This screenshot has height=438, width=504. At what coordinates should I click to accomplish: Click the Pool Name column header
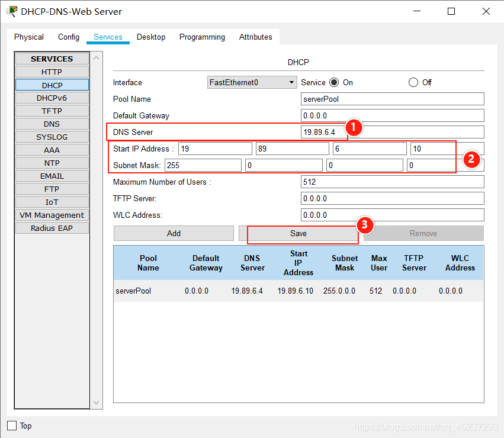(148, 263)
